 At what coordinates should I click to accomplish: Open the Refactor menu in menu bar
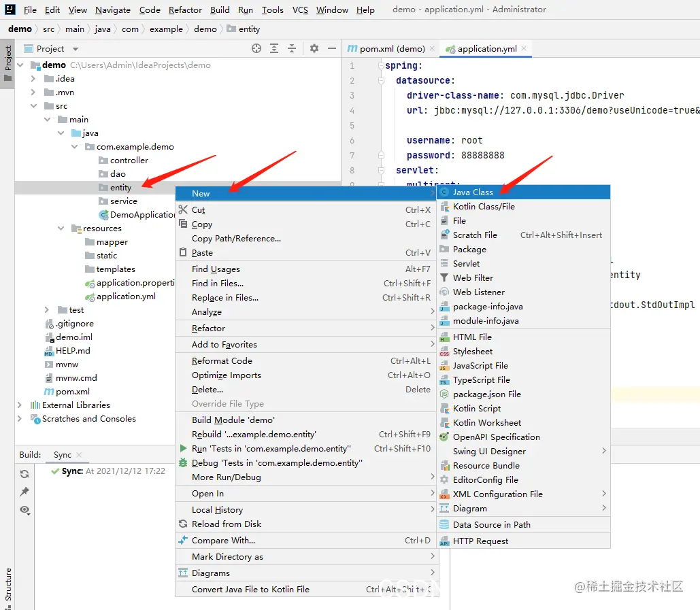coord(185,10)
